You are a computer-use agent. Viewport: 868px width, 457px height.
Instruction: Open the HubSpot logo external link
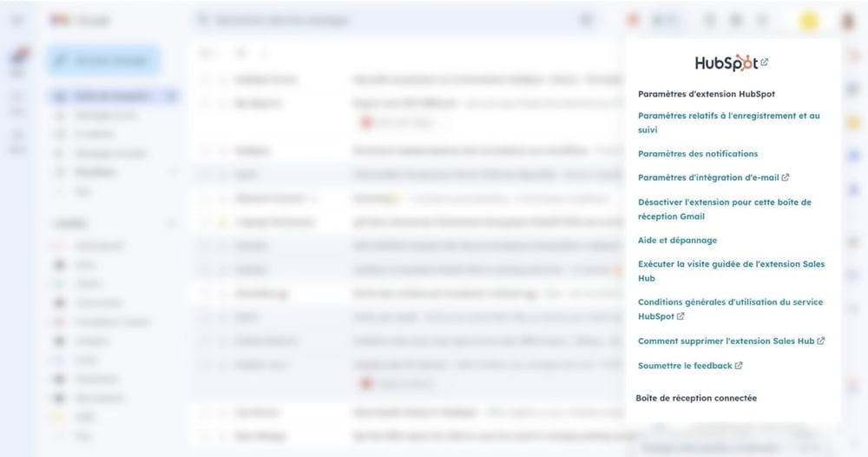(731, 63)
